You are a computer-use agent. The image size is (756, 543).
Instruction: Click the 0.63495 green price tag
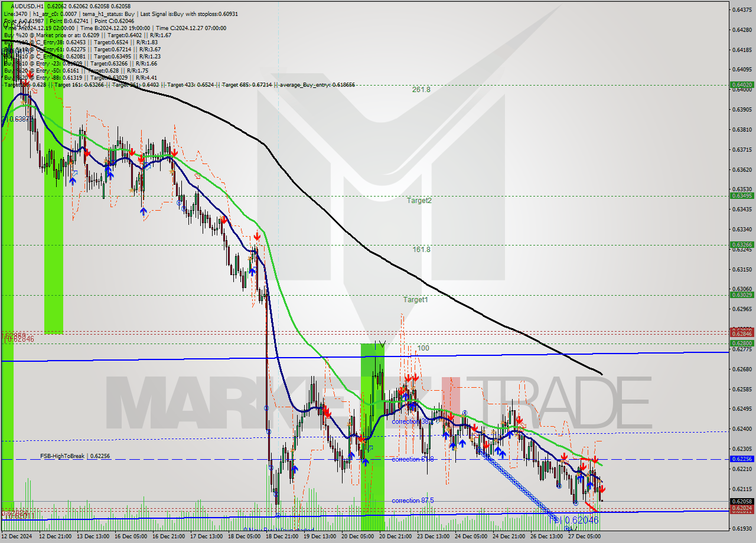(x=742, y=196)
